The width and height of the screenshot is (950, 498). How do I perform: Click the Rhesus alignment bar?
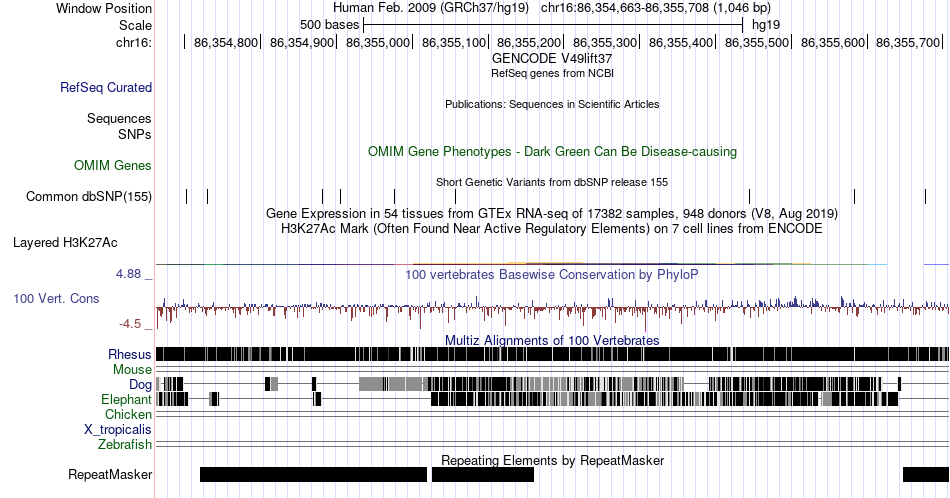552,354
